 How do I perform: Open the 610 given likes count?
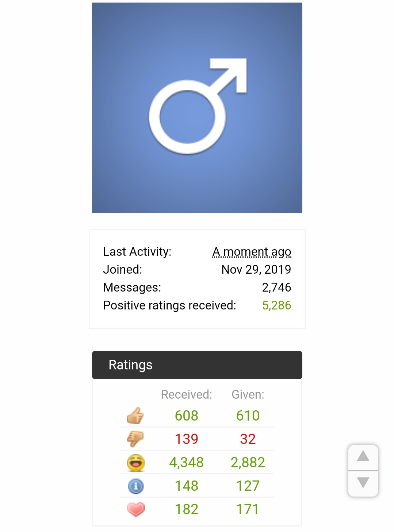(x=248, y=416)
